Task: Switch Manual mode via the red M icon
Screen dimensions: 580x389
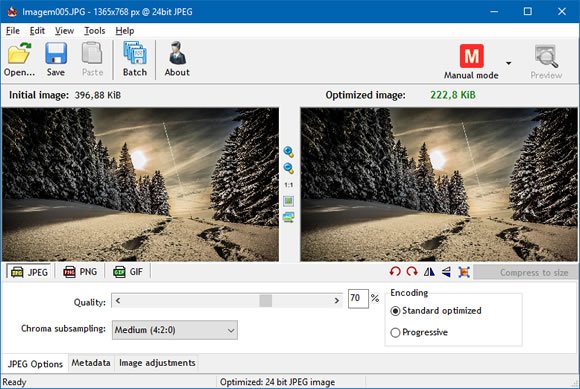Action: tap(472, 56)
